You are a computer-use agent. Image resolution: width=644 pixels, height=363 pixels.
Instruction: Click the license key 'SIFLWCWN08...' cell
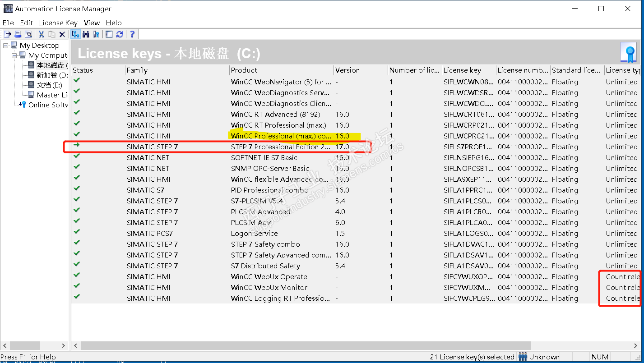(x=469, y=82)
